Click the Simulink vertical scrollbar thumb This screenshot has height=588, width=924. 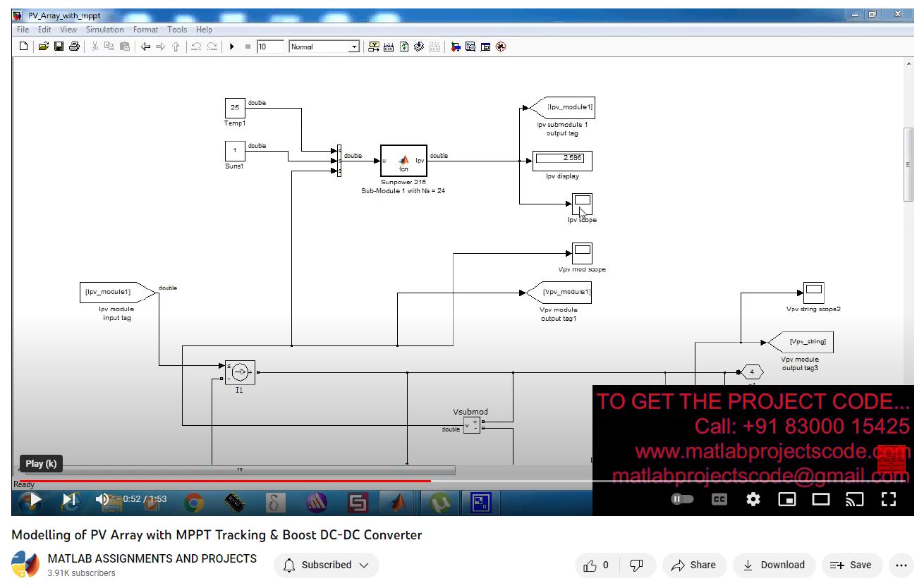908,165
